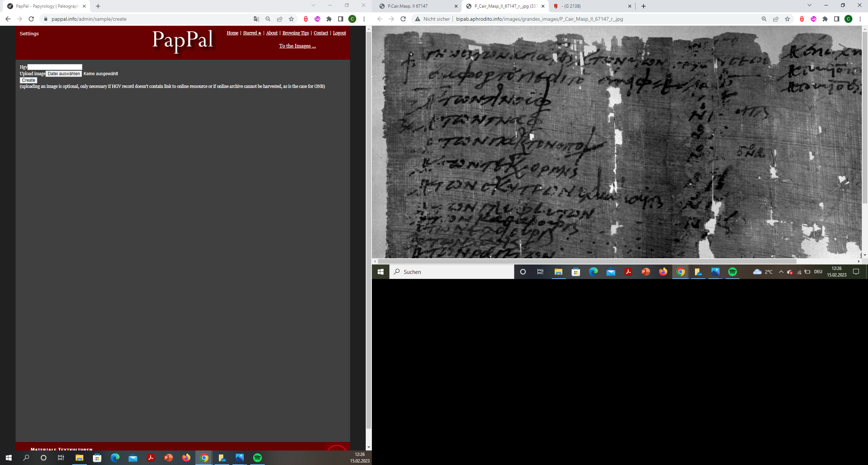Open tab search dropdown in right browser
Screen dimensions: 868x465
pos(810,5)
